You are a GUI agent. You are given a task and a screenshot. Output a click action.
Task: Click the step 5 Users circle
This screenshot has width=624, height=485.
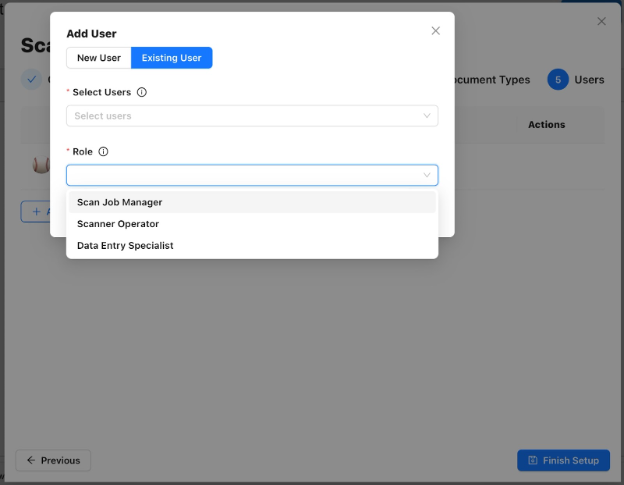coord(557,80)
